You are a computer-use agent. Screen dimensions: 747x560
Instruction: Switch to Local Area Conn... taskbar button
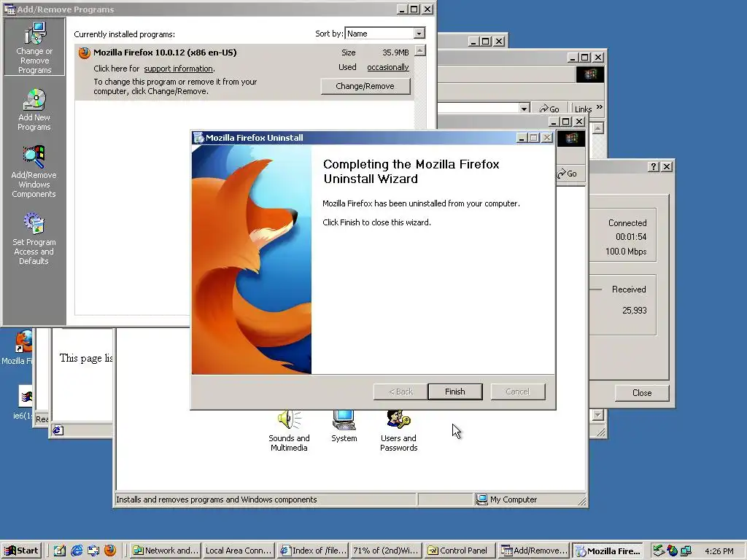[x=239, y=551]
